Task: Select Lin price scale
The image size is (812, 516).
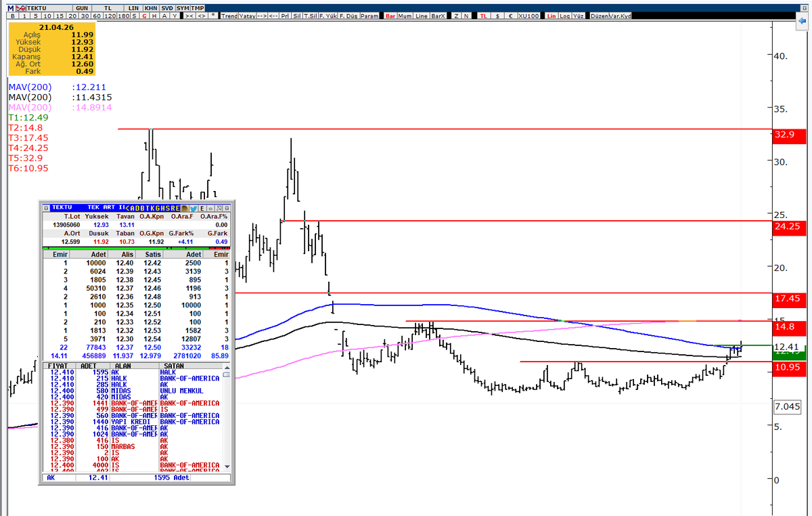Action: tap(551, 16)
